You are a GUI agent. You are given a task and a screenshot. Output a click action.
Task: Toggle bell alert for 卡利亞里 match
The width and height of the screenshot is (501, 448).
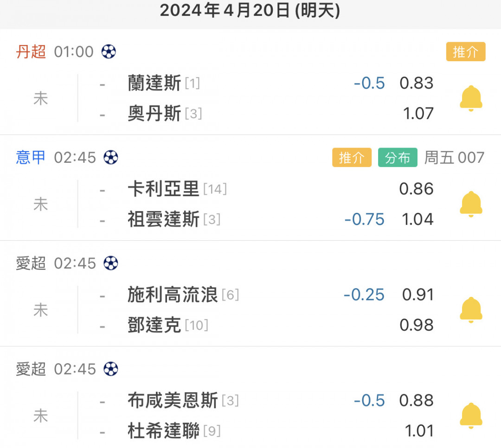pos(471,204)
